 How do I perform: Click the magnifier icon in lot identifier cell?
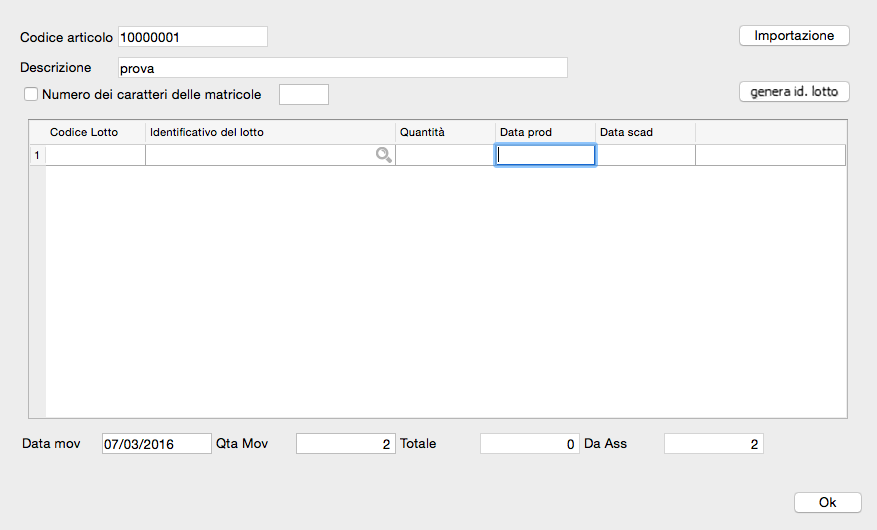pyautogui.click(x=383, y=155)
